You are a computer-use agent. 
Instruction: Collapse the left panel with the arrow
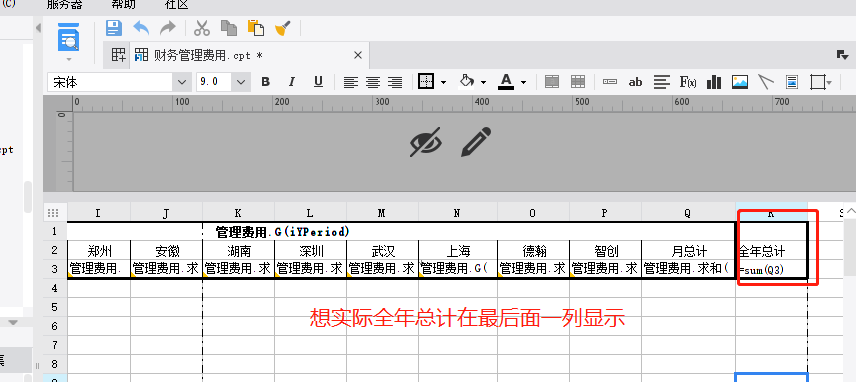(x=38, y=28)
